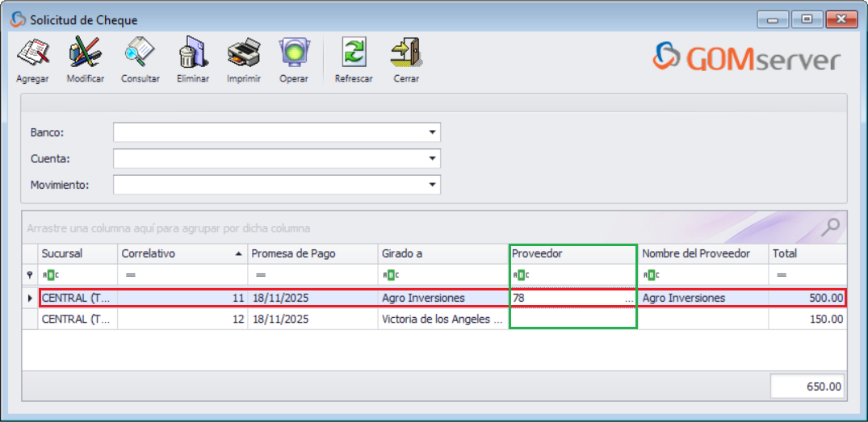The width and height of the screenshot is (868, 422).
Task: Click the Modificar toolbar icon
Action: [x=86, y=52]
